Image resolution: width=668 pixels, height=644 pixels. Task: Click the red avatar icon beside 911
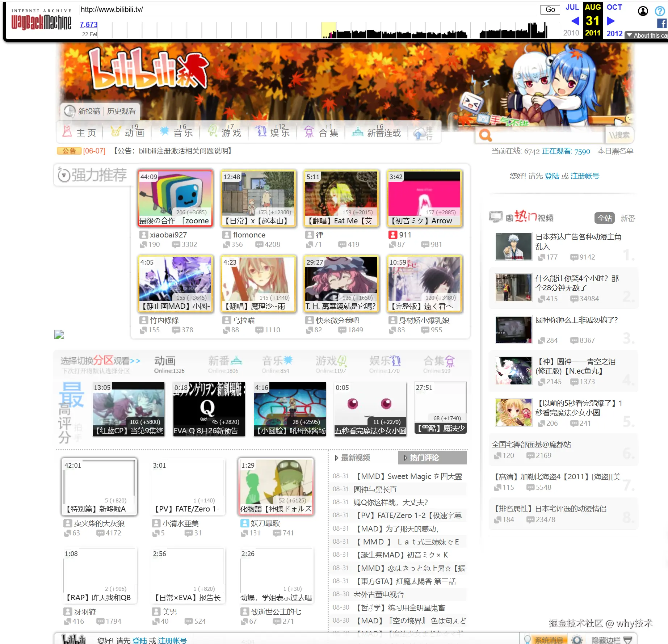[x=393, y=235]
